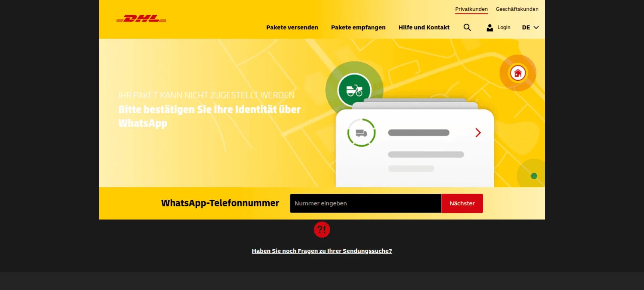644x290 pixels.
Task: Open the Pakete empfangen menu
Action: 358,28
